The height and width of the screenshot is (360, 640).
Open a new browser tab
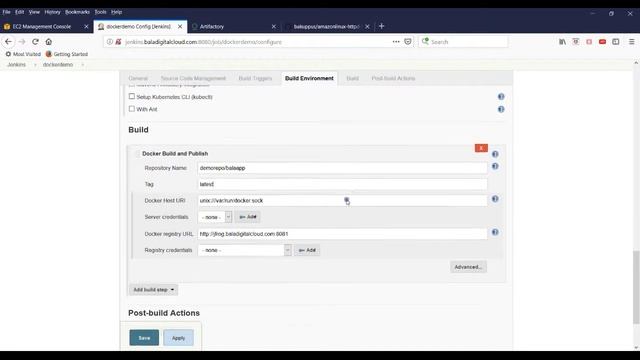coord(382,26)
